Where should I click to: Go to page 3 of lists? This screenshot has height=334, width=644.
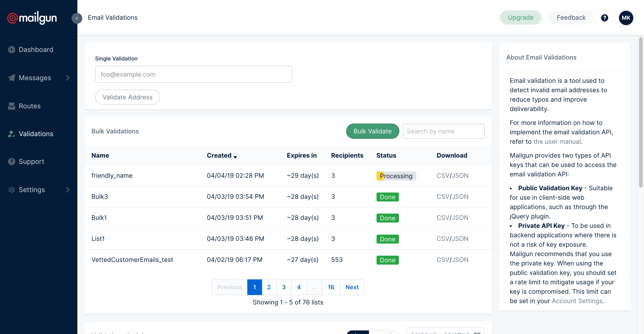tap(284, 287)
